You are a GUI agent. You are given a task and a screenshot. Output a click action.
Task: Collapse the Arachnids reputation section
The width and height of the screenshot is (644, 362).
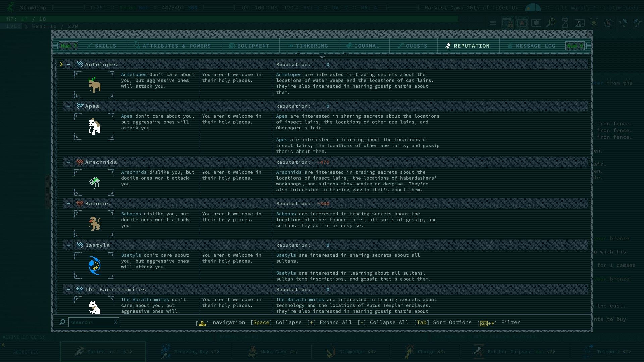tap(68, 162)
